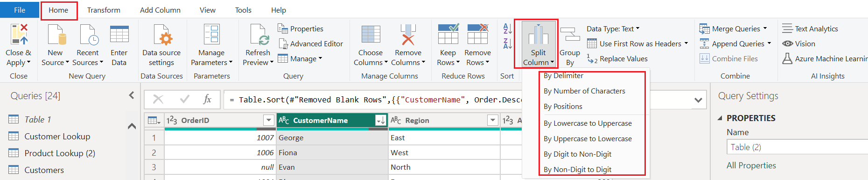Screen dimensions: 868x180
Task: Select By Number of Characters option
Action: point(584,91)
